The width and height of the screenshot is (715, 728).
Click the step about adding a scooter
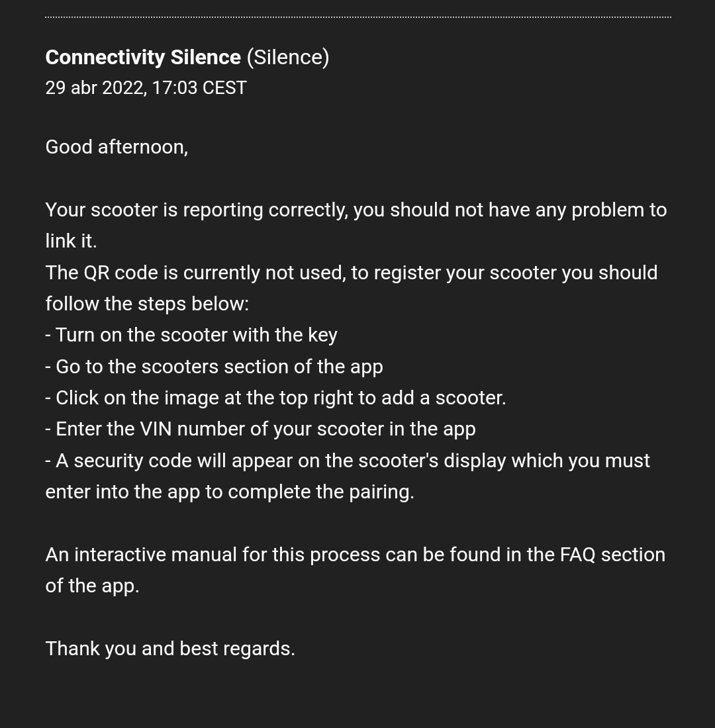275,398
